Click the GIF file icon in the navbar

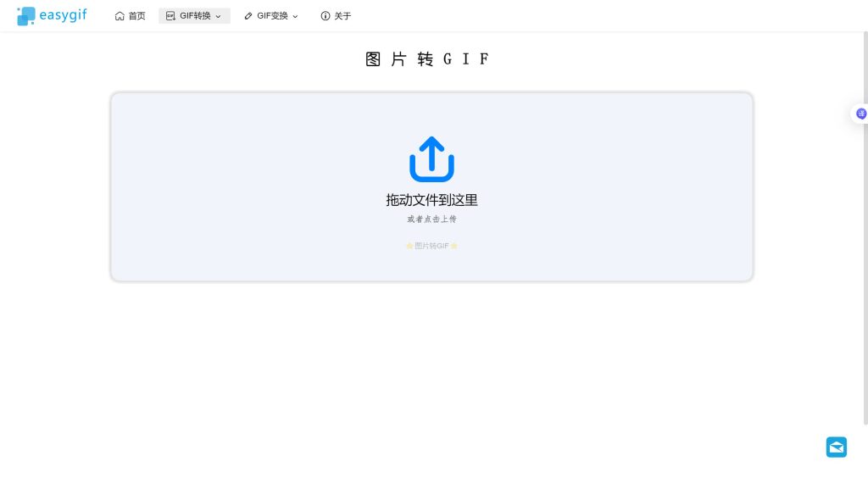click(x=170, y=16)
